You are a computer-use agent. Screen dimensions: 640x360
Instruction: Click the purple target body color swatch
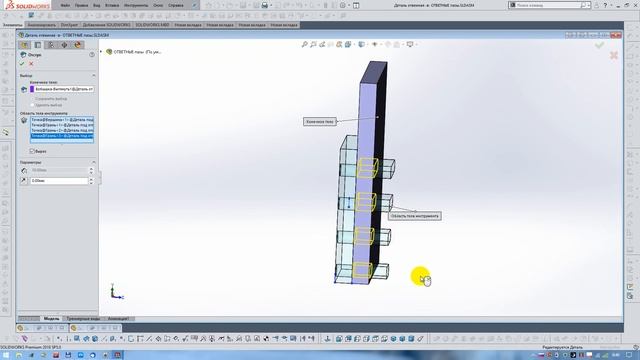point(32,89)
